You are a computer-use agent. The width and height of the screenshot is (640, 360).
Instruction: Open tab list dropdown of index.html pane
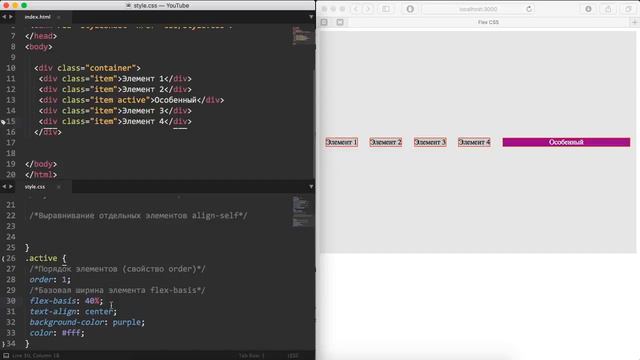point(311,17)
